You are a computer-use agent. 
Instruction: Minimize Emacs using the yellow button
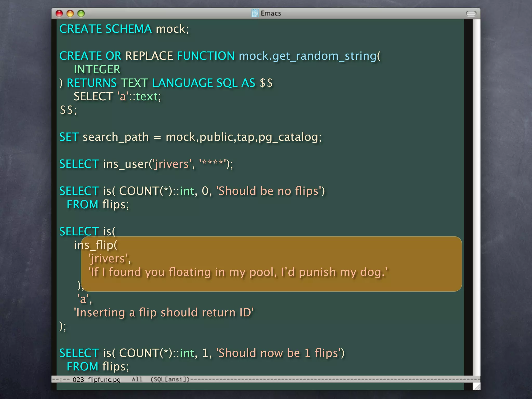[x=70, y=14]
